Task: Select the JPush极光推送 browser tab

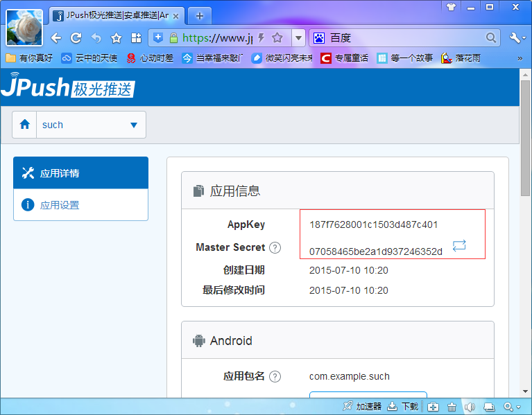Action: point(117,15)
